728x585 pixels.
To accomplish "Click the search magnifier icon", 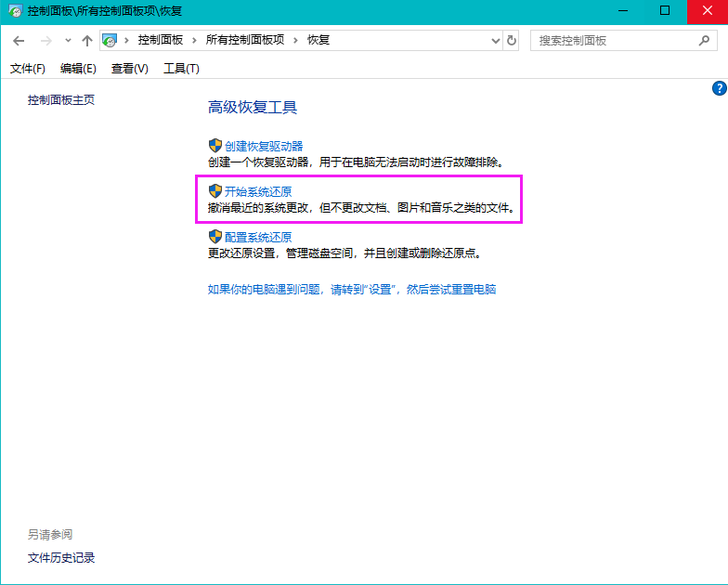I will coord(706,41).
